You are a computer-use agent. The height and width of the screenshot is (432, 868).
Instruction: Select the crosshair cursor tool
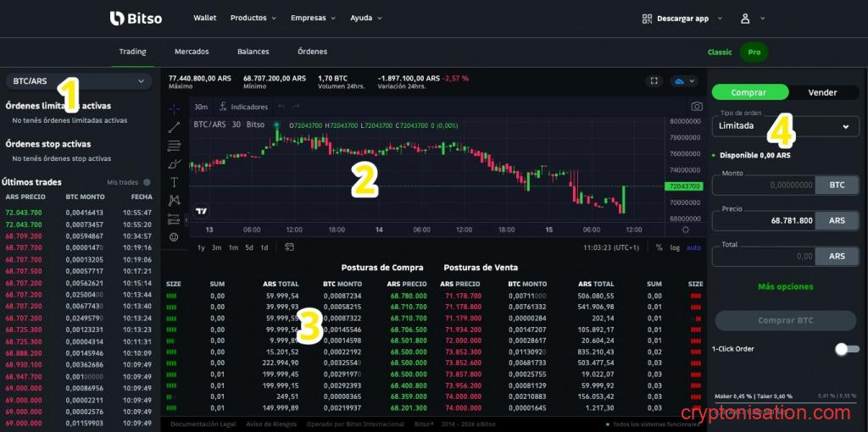(174, 108)
